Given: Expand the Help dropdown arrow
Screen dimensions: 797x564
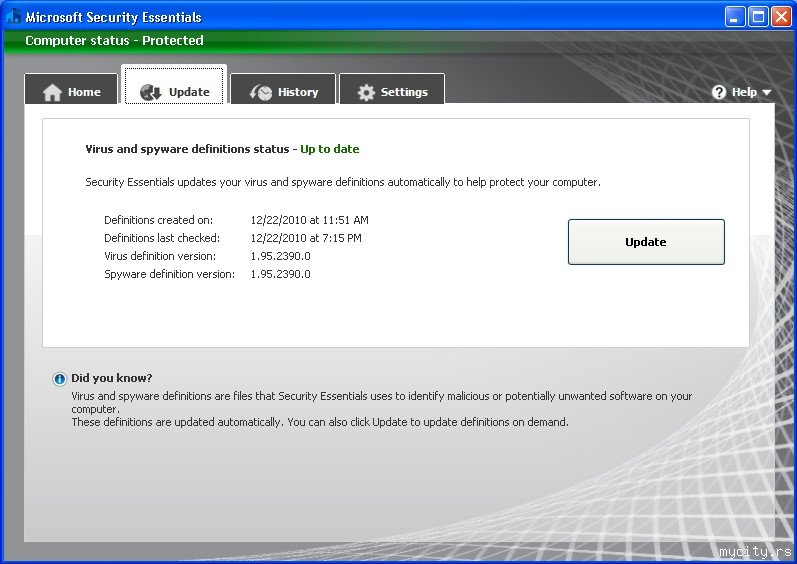Looking at the screenshot, I should tap(767, 92).
